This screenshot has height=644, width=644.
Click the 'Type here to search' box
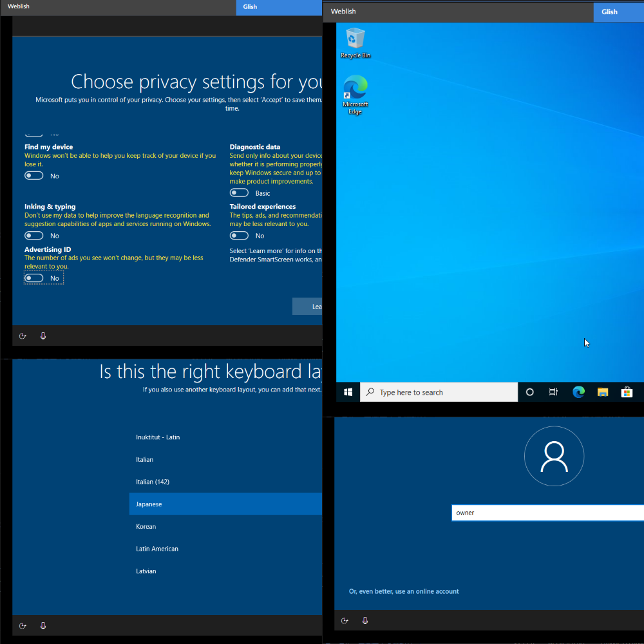coord(439,392)
